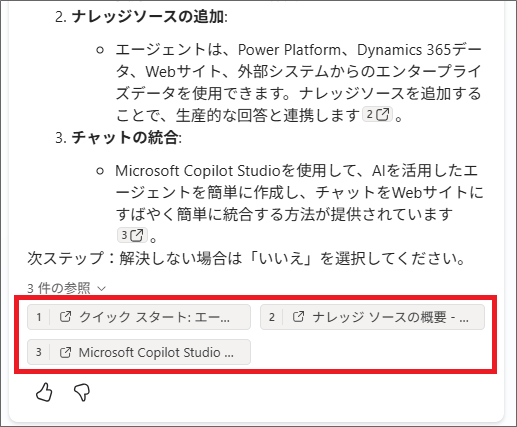Open reference ナレッジ ソースの概要
The width and height of the screenshot is (517, 427).
[372, 317]
